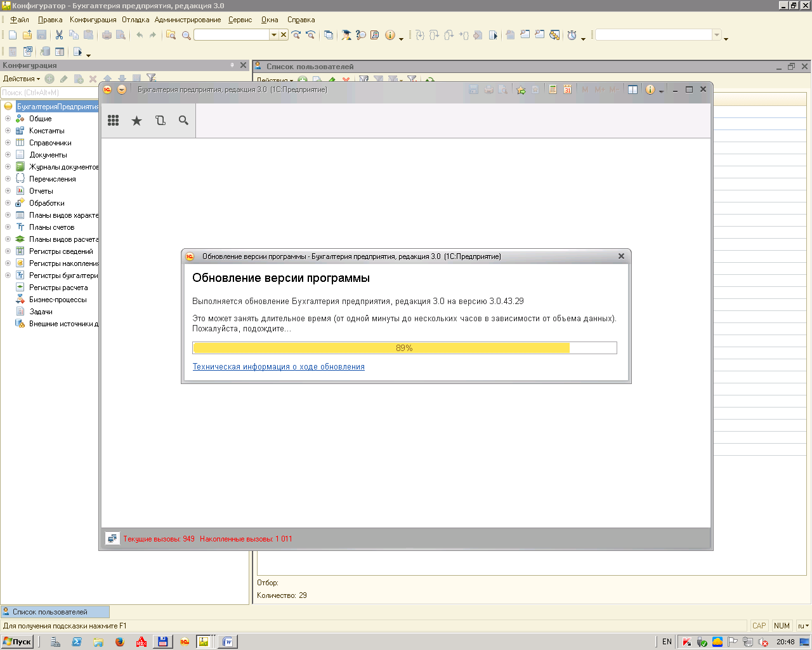Open the Файл menu
812x650 pixels.
[x=20, y=20]
